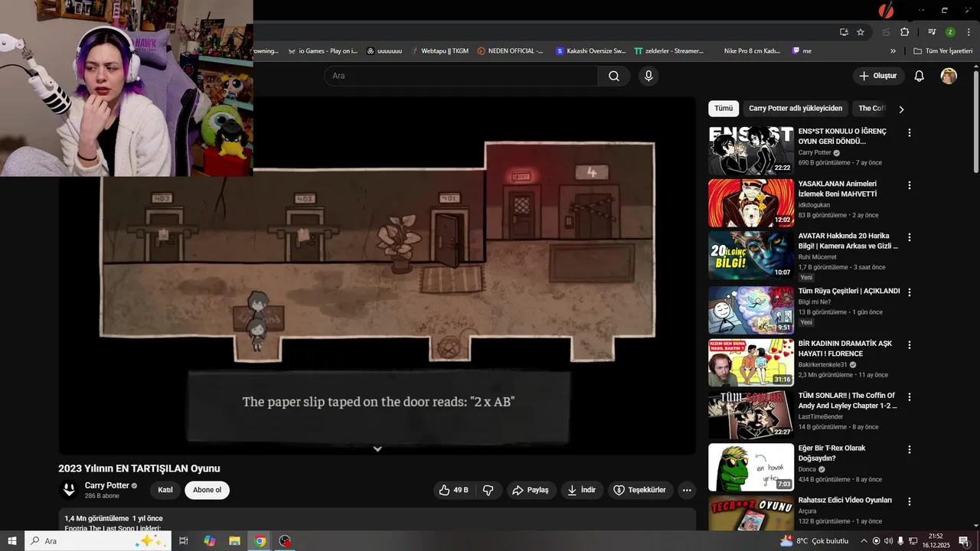
Task: Open the three-dot menu beside Teşekkürler
Action: (687, 490)
